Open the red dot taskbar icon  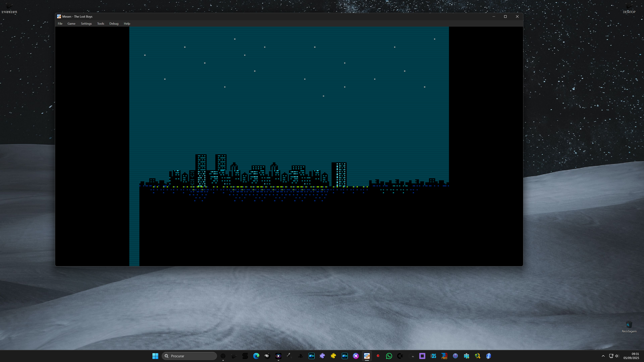point(378,356)
